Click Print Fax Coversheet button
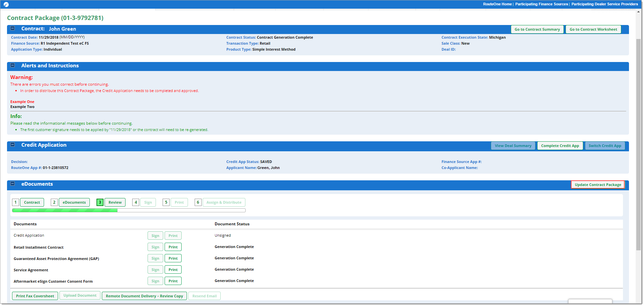The height and width of the screenshot is (306, 644). coord(35,296)
